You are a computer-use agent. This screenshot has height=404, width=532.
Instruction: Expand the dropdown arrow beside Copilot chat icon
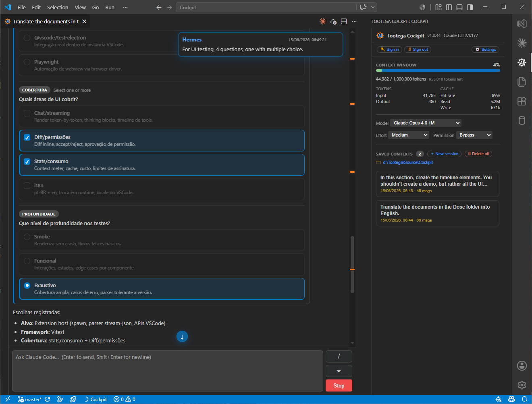click(x=373, y=7)
